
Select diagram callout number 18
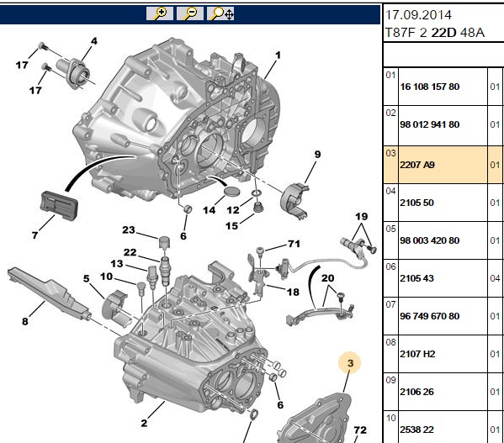[293, 292]
